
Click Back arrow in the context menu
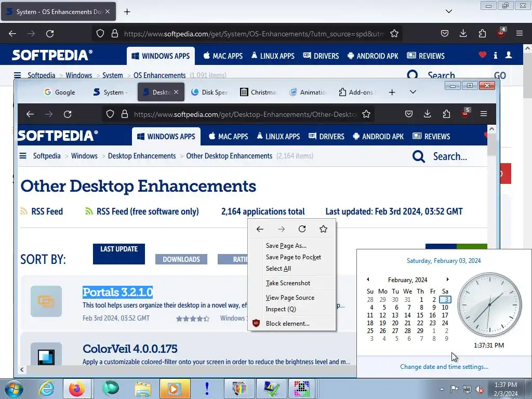pos(260,229)
